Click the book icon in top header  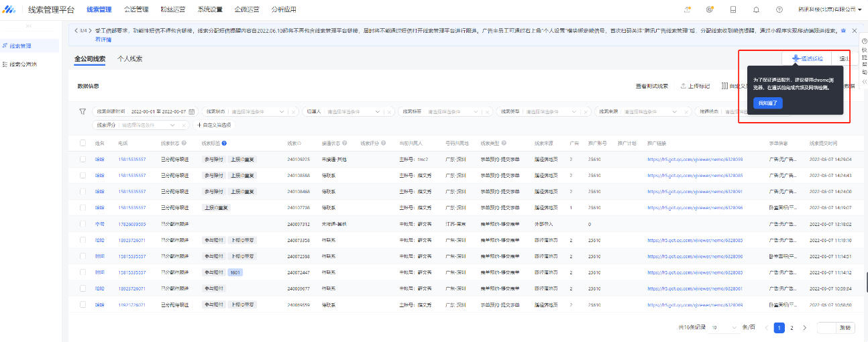pyautogui.click(x=733, y=9)
